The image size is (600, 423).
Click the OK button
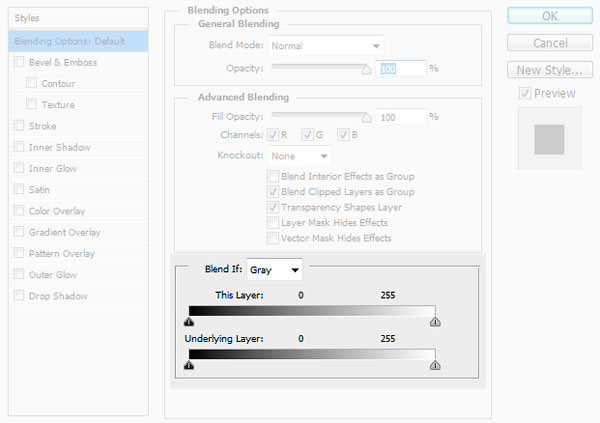pos(550,16)
